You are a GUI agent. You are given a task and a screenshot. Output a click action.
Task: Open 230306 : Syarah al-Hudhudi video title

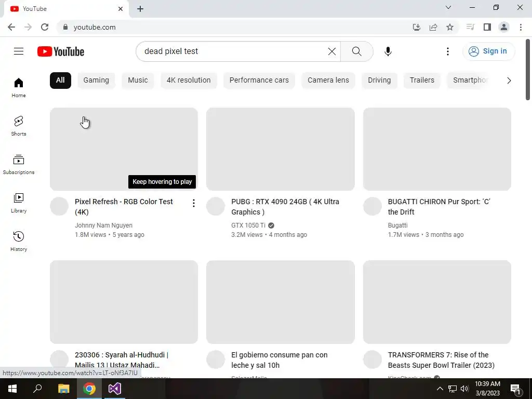(x=122, y=360)
